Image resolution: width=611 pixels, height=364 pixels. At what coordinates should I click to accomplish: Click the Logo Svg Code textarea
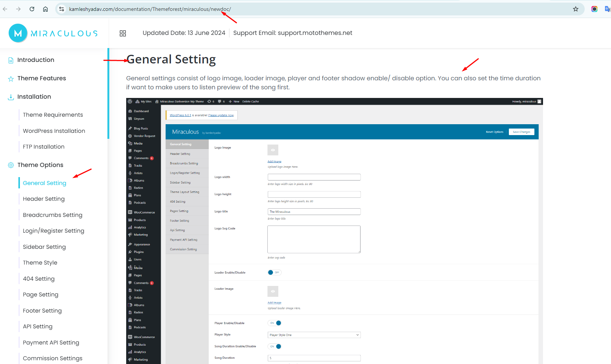[x=314, y=239]
